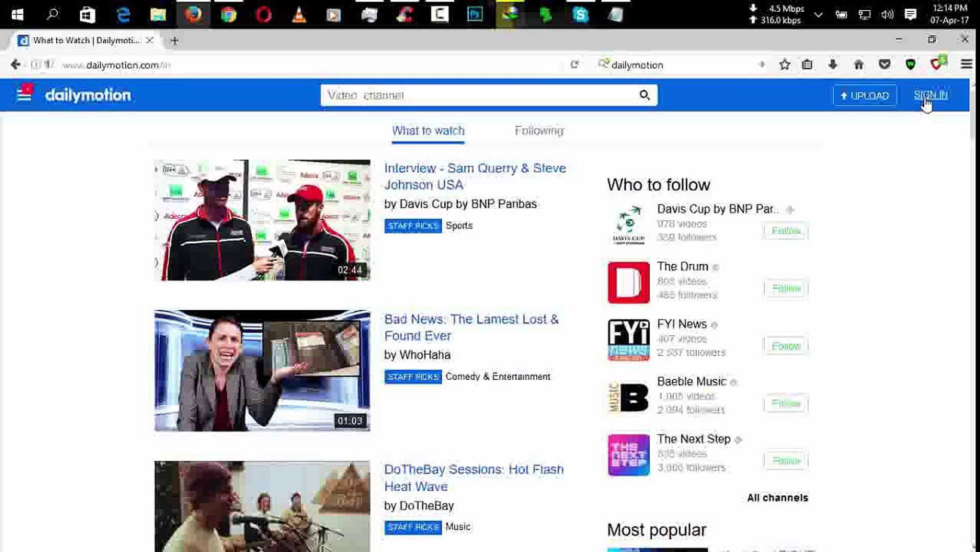Screen dimensions: 980x552
Task: Open the Bad News video thumbnail
Action: click(x=262, y=371)
